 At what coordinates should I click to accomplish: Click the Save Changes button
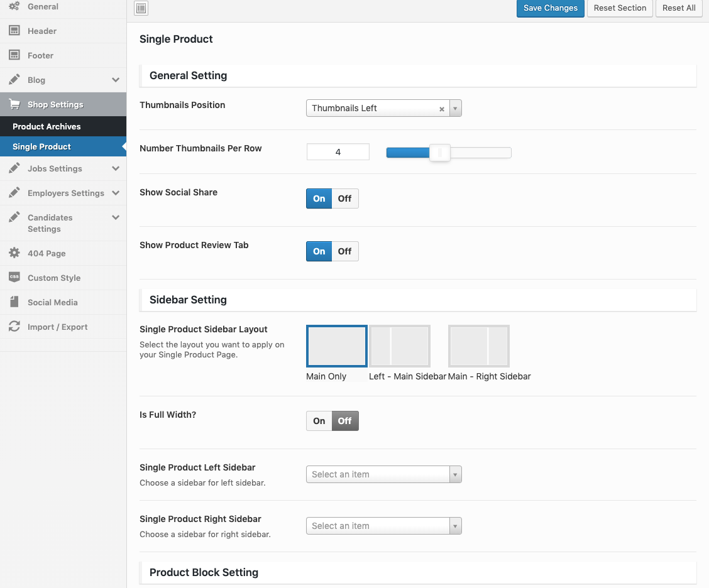tap(550, 8)
